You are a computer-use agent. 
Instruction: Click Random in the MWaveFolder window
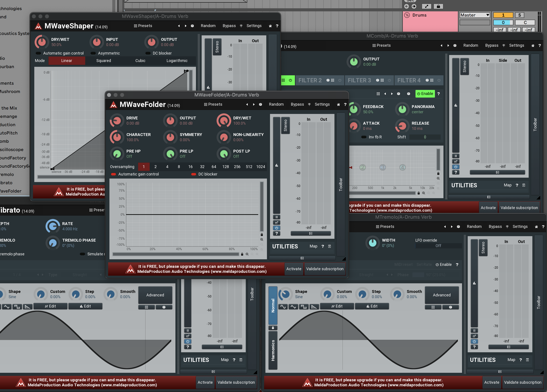click(276, 104)
